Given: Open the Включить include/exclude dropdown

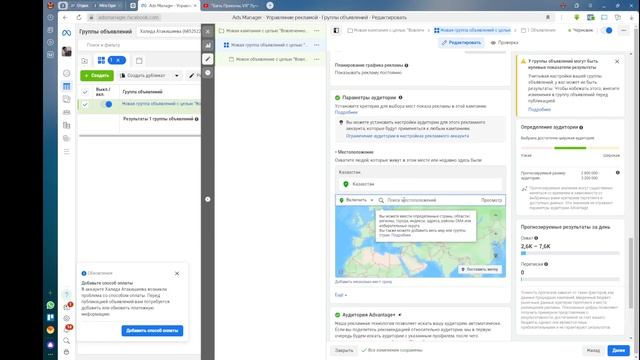Looking at the screenshot, I should (356, 200).
